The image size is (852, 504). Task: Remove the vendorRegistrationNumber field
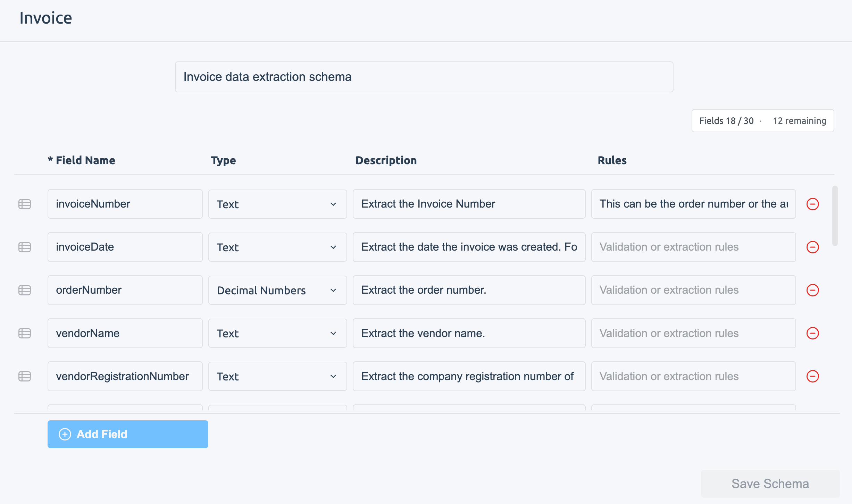[813, 376]
